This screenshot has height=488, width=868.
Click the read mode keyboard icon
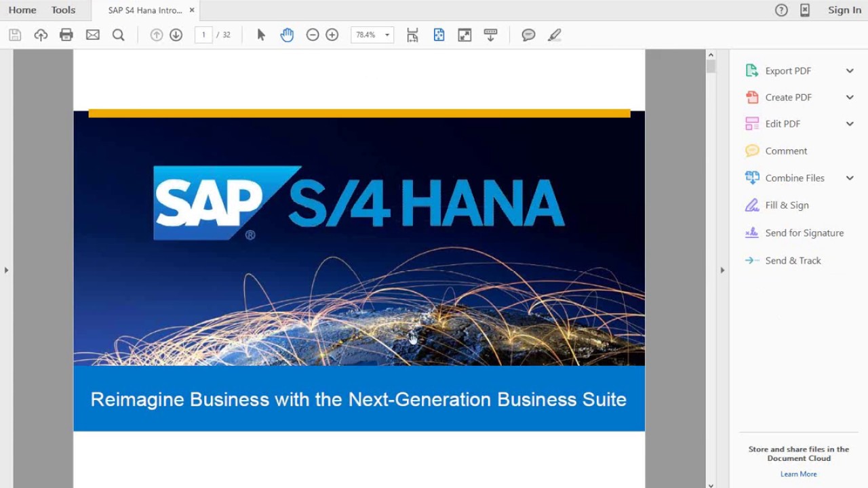click(x=491, y=35)
